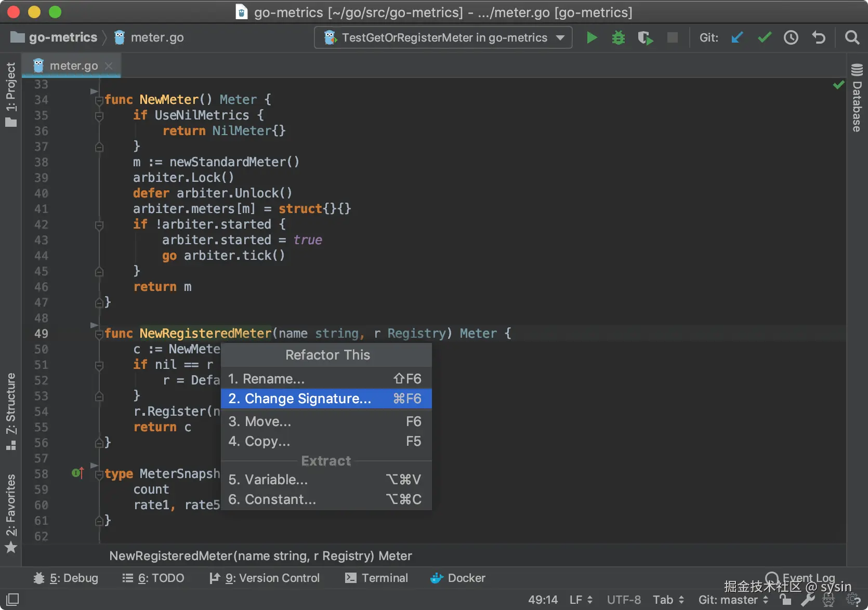Viewport: 868px width, 610px height.
Task: Open the Version Control panel
Action: pos(265,578)
